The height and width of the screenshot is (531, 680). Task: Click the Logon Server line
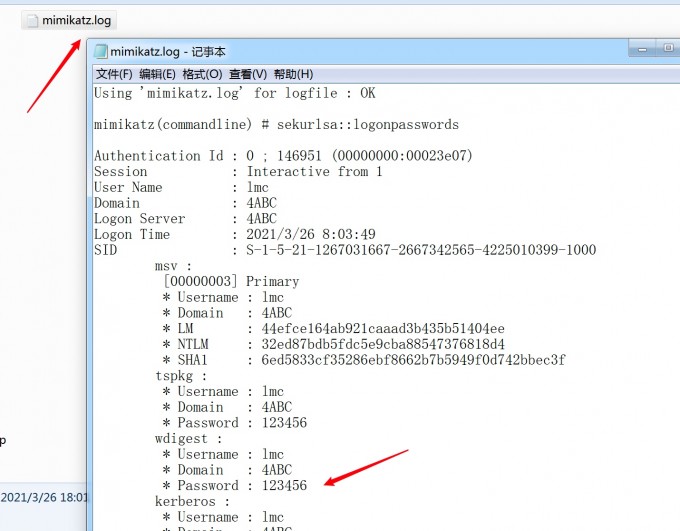(x=185, y=219)
